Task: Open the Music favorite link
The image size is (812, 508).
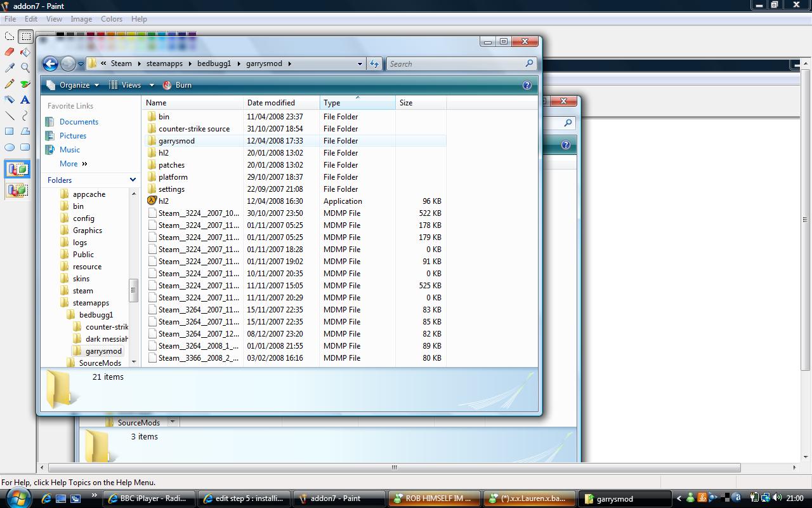Action: (70, 150)
